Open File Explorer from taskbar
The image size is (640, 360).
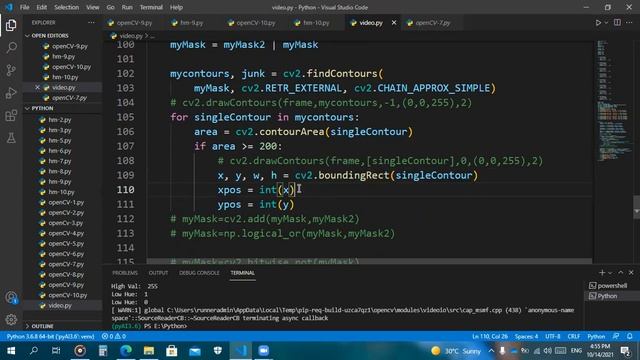point(149,351)
